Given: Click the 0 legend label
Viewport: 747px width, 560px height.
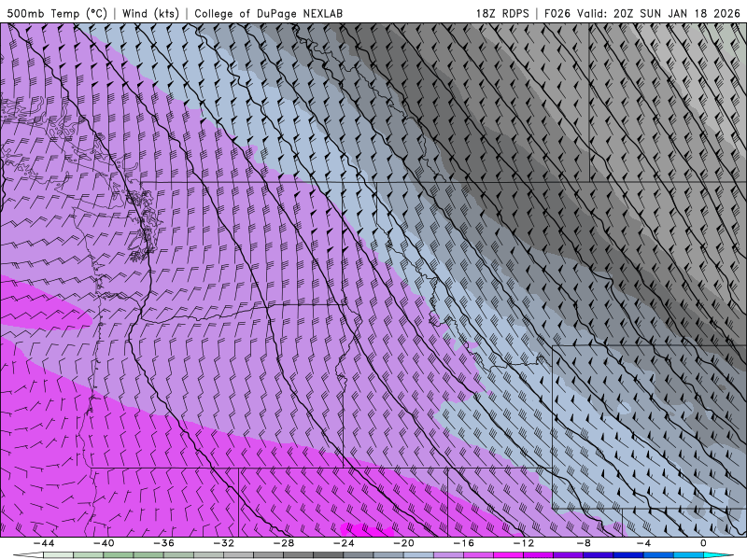Looking at the screenshot, I should pos(704,543).
